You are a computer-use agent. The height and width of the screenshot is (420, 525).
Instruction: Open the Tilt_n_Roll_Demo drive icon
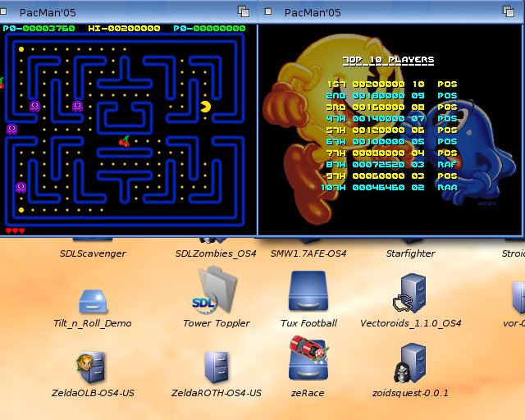(x=93, y=301)
